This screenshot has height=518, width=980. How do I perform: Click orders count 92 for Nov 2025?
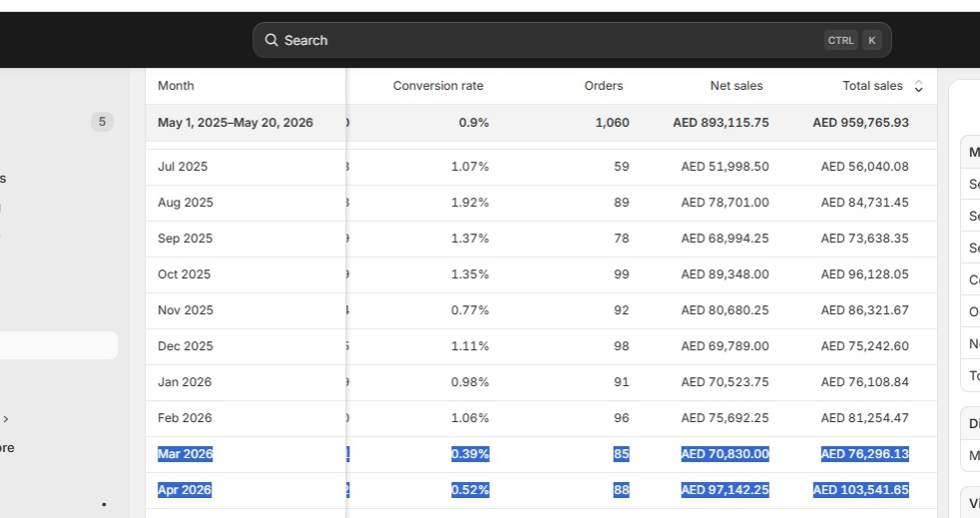(x=622, y=310)
